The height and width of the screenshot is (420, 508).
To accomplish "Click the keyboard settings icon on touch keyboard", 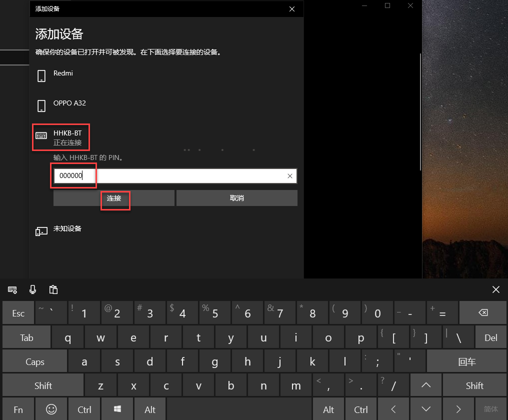I will click(12, 289).
